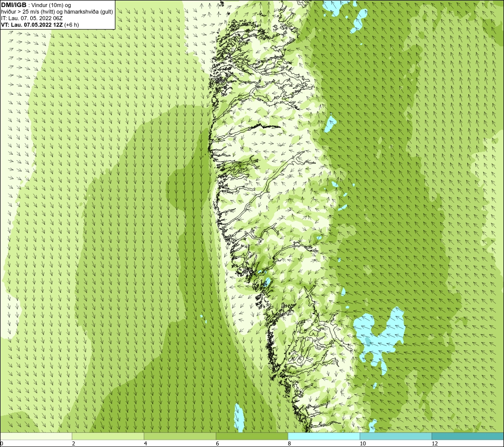Click the 'IT: Lau. 07. 05. 2022 06Z' line
Image resolution: width=504 pixels, height=447 pixels.
tap(32, 18)
